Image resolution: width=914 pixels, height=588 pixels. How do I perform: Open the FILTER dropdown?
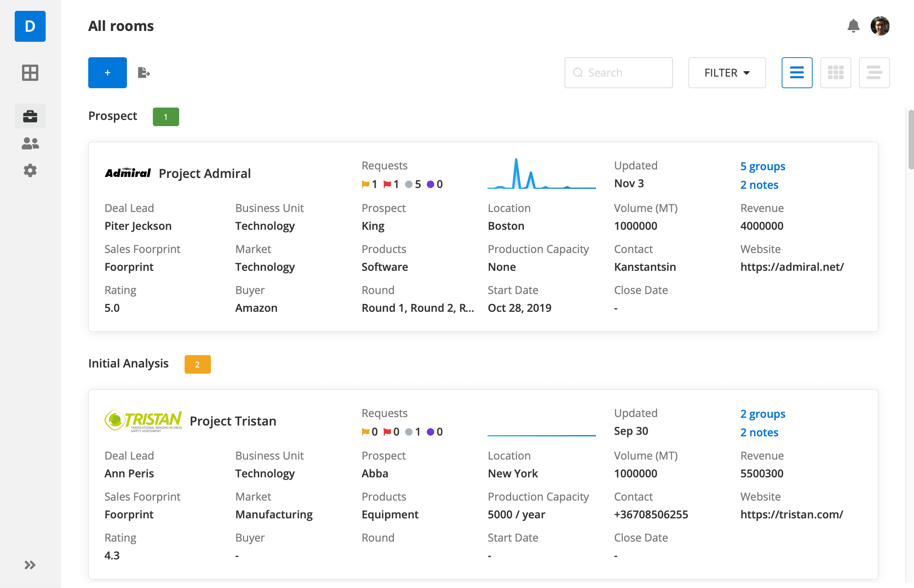[727, 73]
